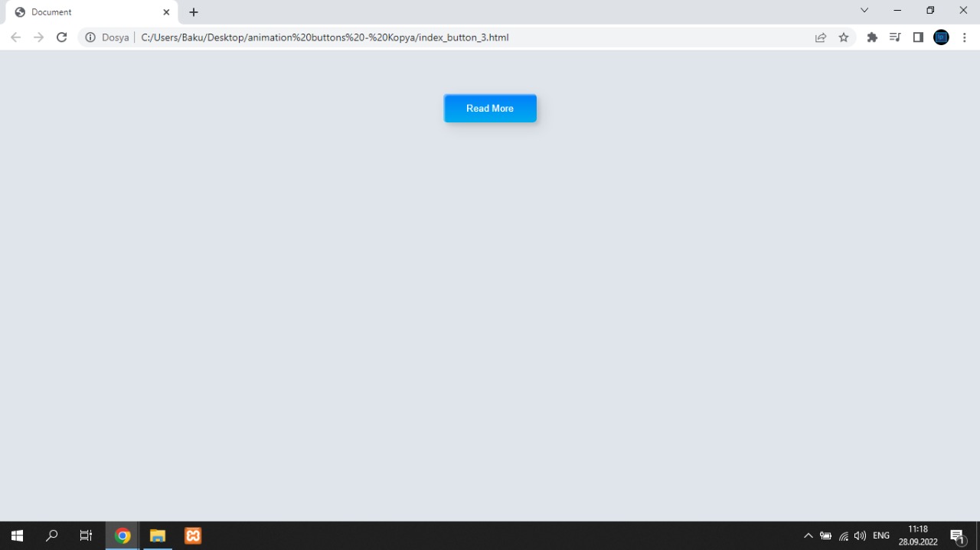Open the tab search chevron
This screenshot has height=550, width=980.
864,11
